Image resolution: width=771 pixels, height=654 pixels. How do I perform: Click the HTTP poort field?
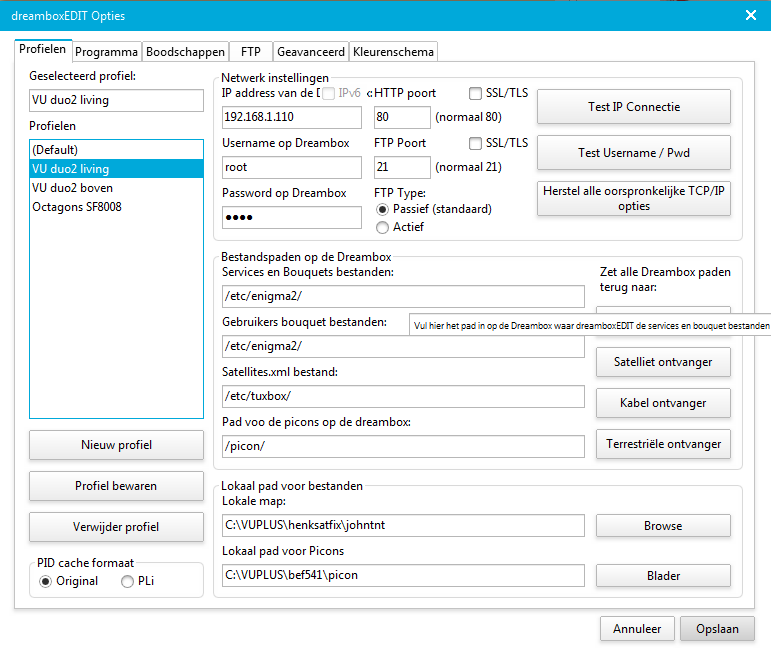click(402, 118)
